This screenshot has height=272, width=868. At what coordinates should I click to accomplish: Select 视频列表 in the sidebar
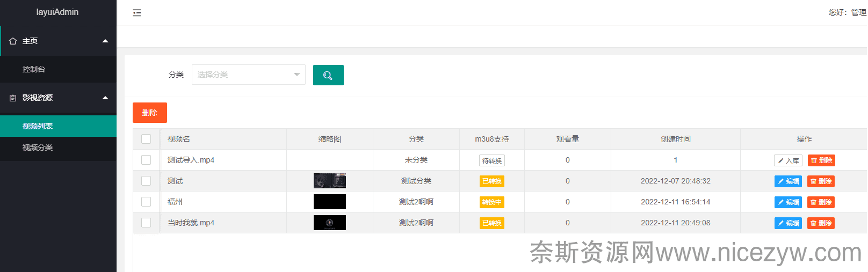click(58, 126)
